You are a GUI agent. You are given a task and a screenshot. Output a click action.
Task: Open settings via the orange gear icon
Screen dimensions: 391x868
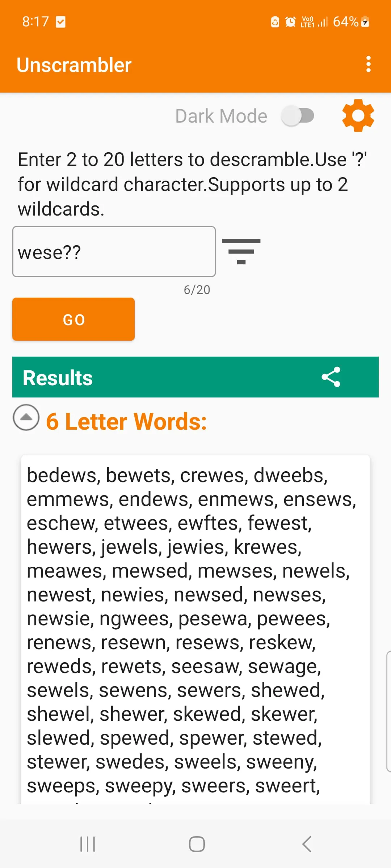(358, 116)
